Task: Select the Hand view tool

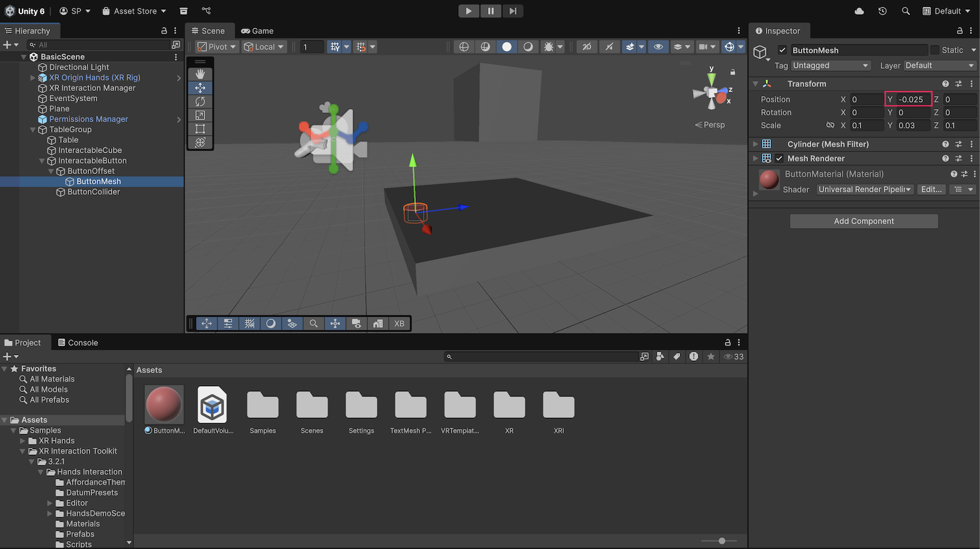Action: (x=200, y=74)
